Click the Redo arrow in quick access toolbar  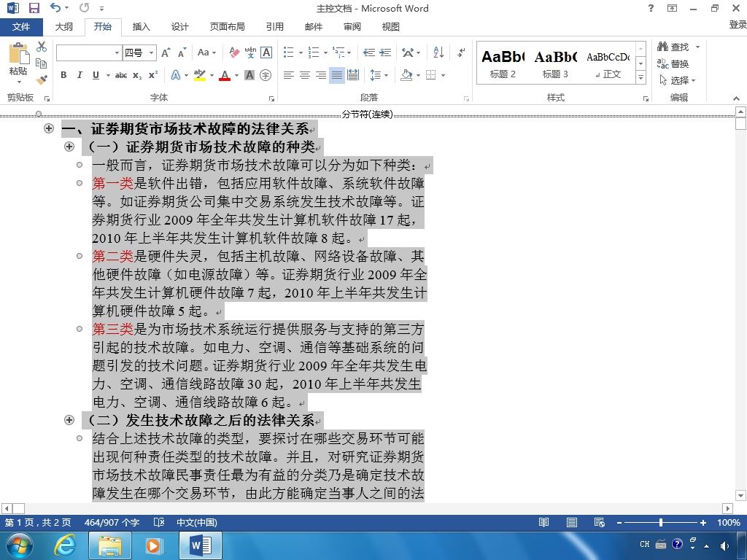pyautogui.click(x=85, y=7)
